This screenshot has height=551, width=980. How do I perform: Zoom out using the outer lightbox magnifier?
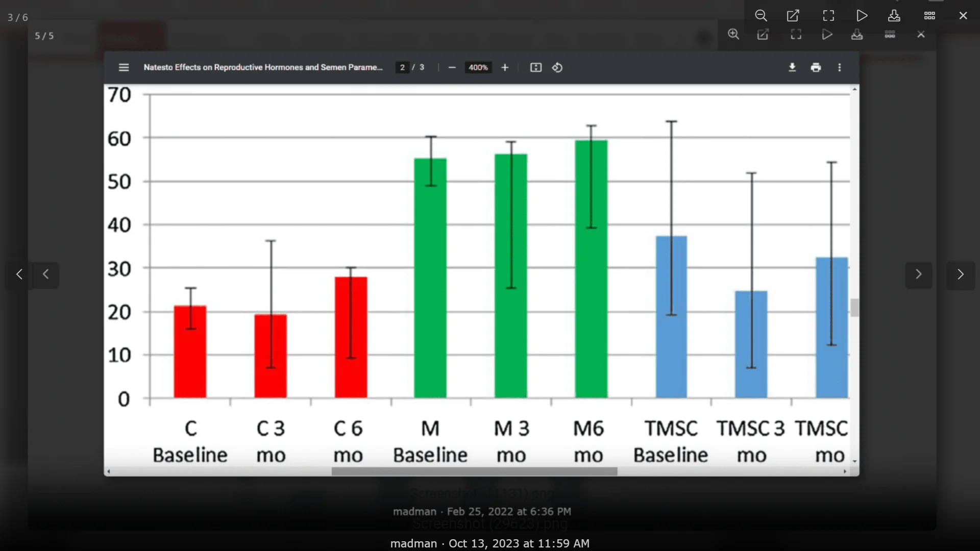[x=761, y=16]
